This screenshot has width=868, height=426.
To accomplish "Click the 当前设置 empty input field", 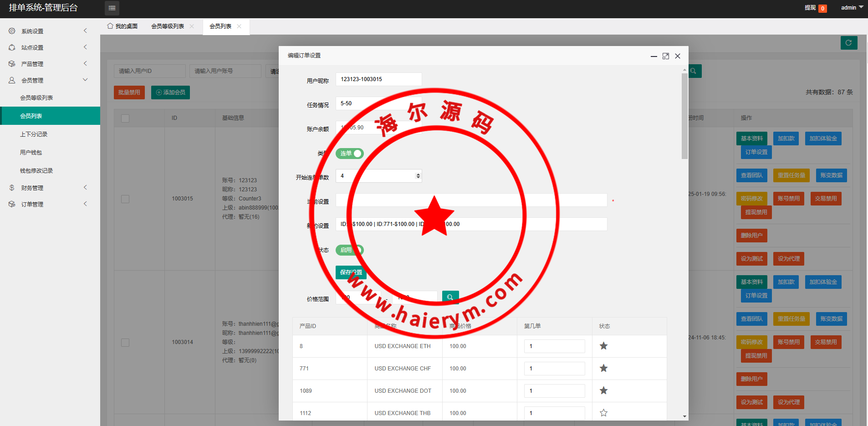I will point(471,200).
